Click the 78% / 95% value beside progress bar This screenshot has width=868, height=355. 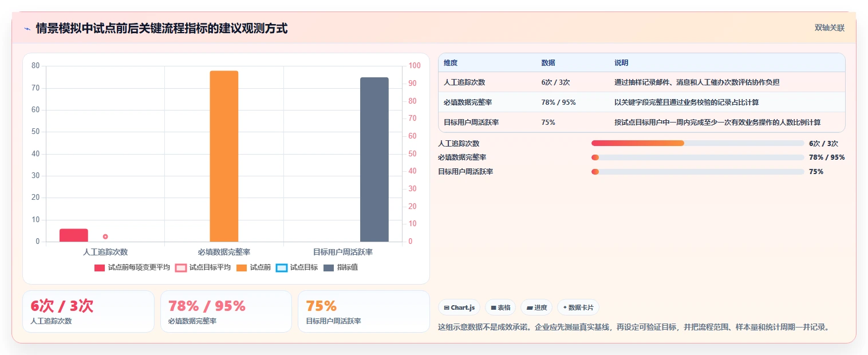[827, 157]
